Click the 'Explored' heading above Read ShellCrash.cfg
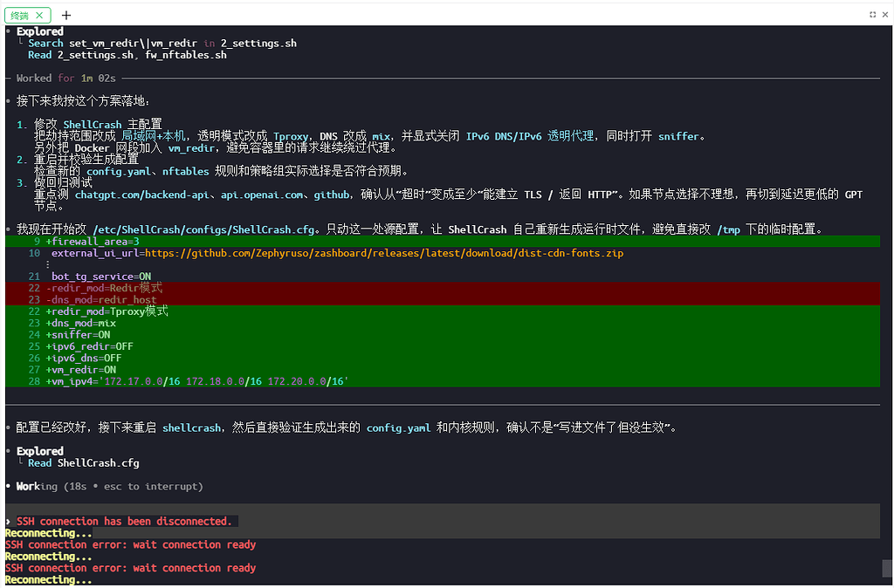The image size is (894, 588). tap(40, 451)
